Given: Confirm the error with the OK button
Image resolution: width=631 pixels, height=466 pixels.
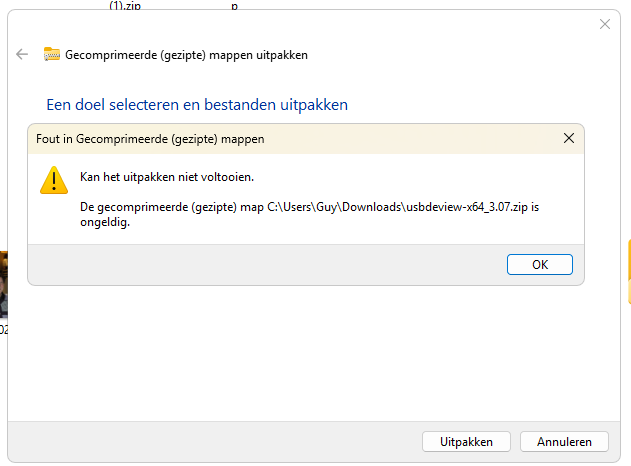Looking at the screenshot, I should coord(540,264).
